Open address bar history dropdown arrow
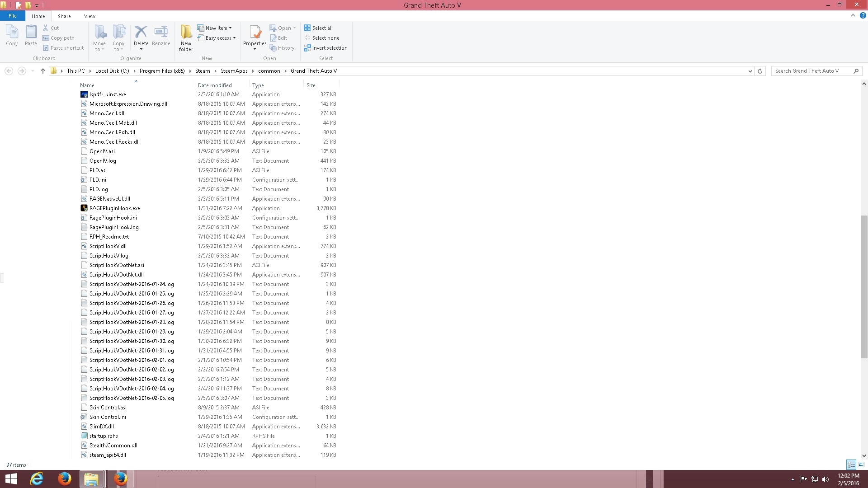868x488 pixels. coord(750,71)
